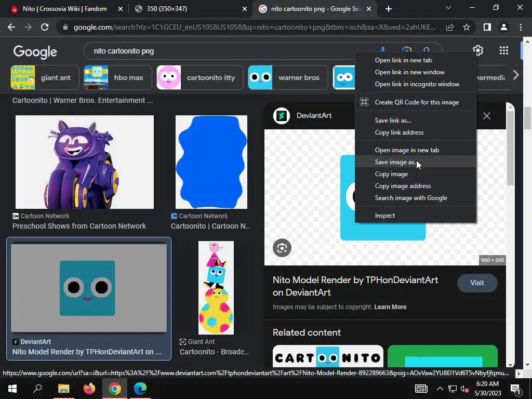Close the Nito Crossovia Wiki tab

point(120,9)
